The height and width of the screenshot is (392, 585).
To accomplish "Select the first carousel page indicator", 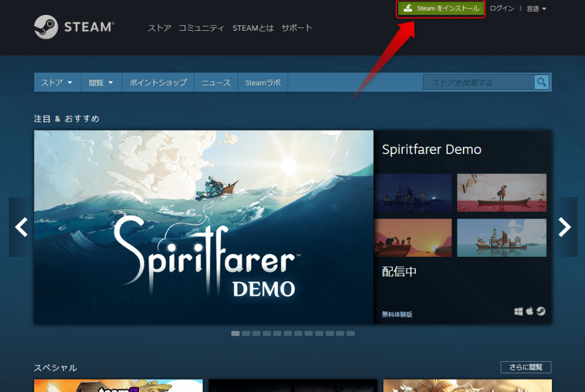I will (x=235, y=333).
